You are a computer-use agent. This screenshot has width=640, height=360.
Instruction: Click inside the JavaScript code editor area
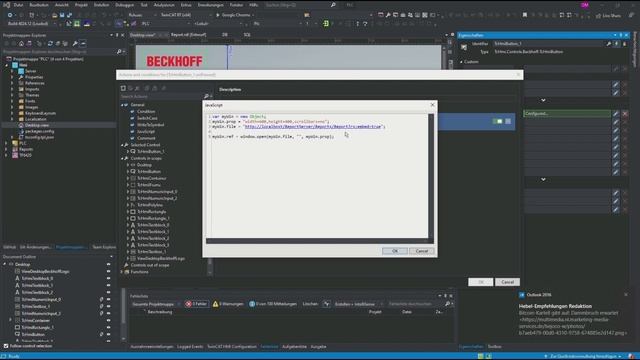click(318, 176)
